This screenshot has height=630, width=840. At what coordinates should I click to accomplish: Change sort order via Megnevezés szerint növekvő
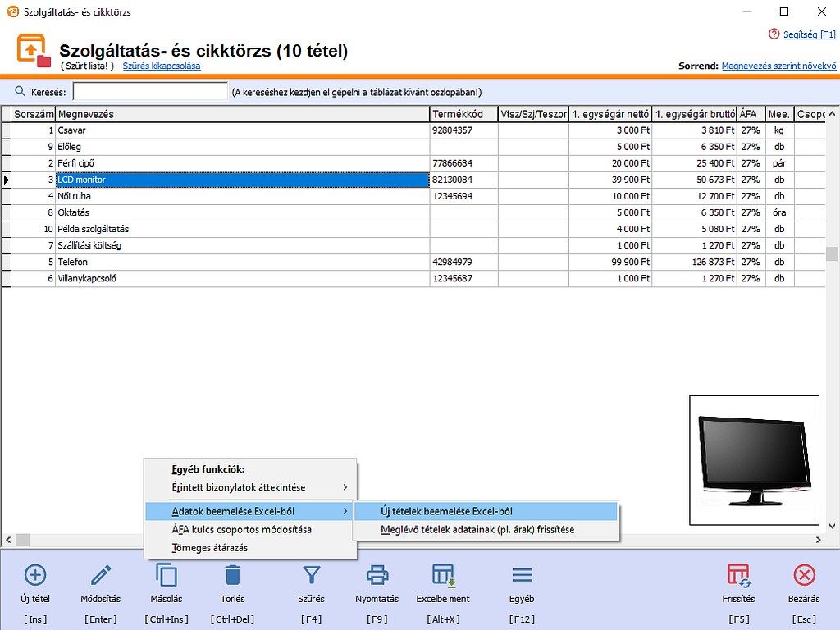point(778,66)
